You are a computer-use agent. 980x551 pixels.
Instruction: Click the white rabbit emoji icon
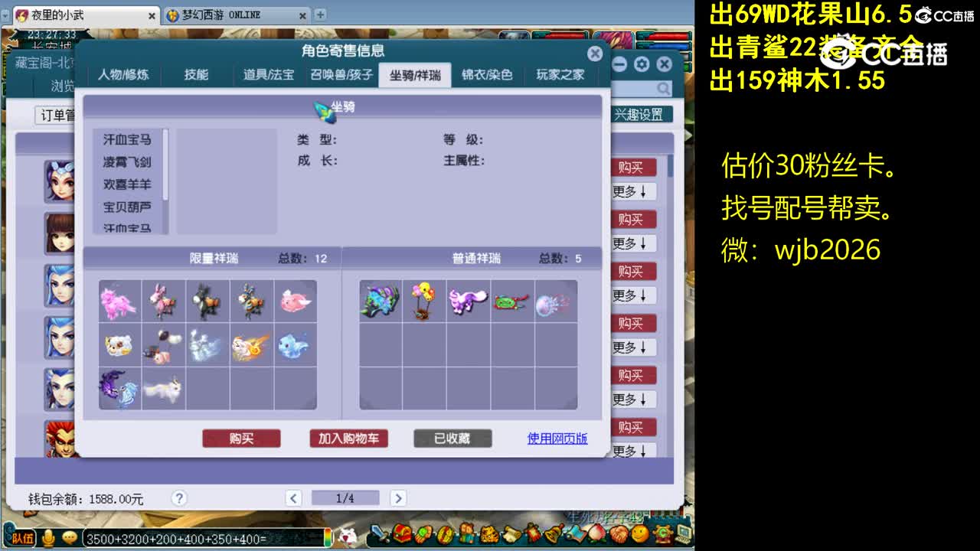(349, 537)
